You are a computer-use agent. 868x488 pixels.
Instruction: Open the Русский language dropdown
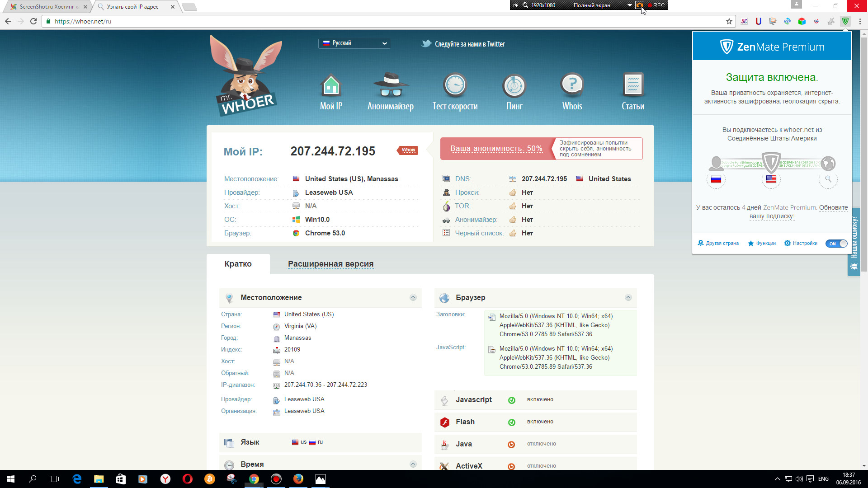pos(354,43)
